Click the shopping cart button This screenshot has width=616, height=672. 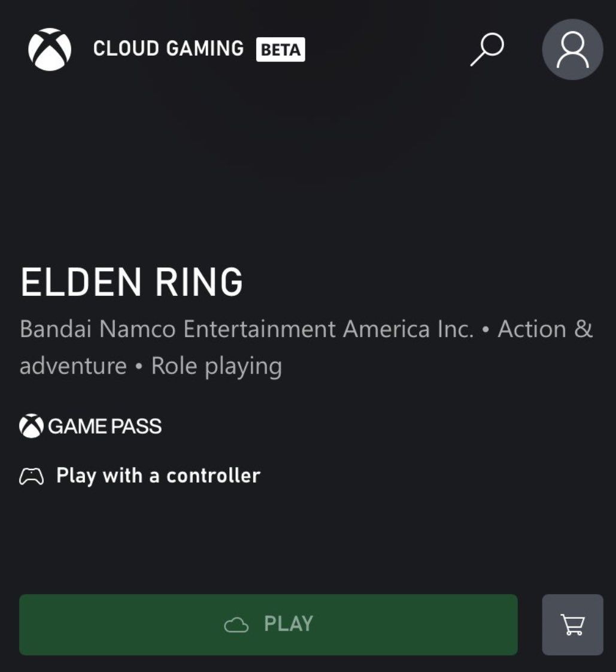(x=572, y=625)
